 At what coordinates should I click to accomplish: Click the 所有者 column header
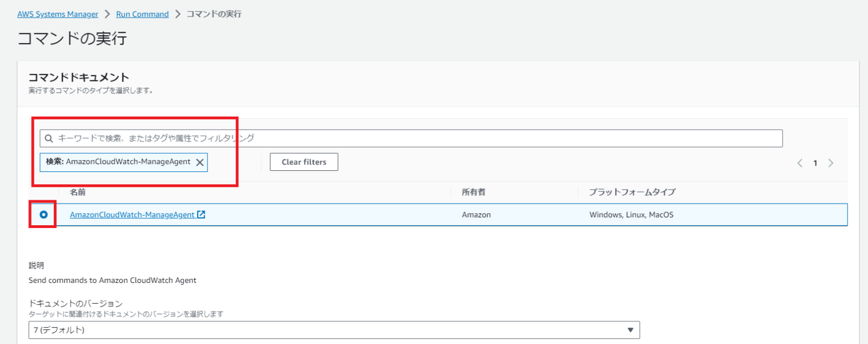coord(474,192)
